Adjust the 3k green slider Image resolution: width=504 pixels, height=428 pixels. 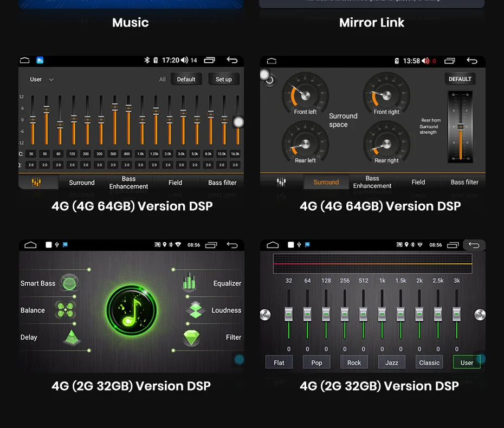[x=456, y=314]
